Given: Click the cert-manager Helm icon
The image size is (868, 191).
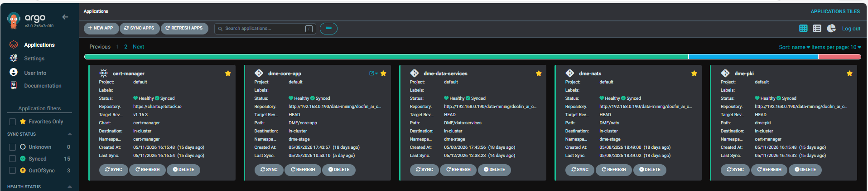Looking at the screenshot, I should (x=103, y=73).
